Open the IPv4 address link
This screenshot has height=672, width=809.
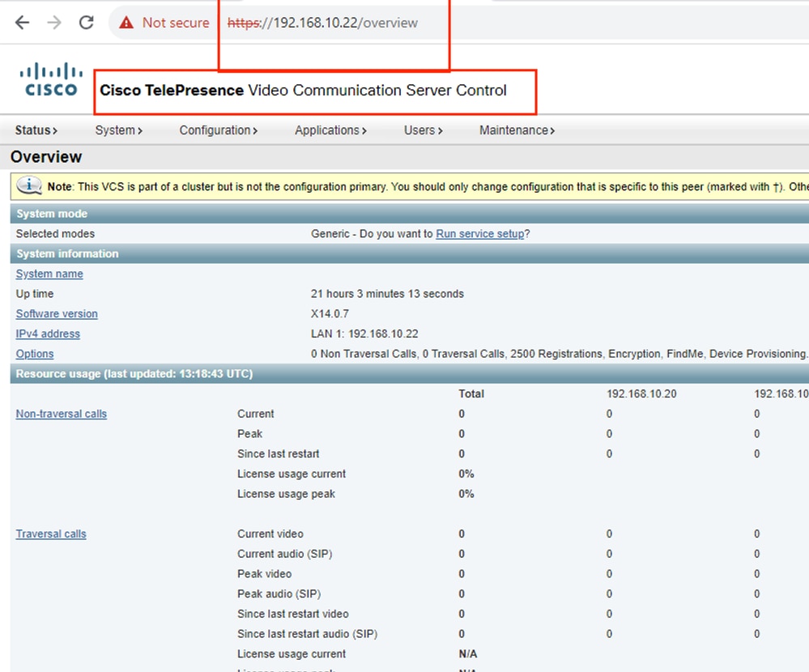click(48, 334)
